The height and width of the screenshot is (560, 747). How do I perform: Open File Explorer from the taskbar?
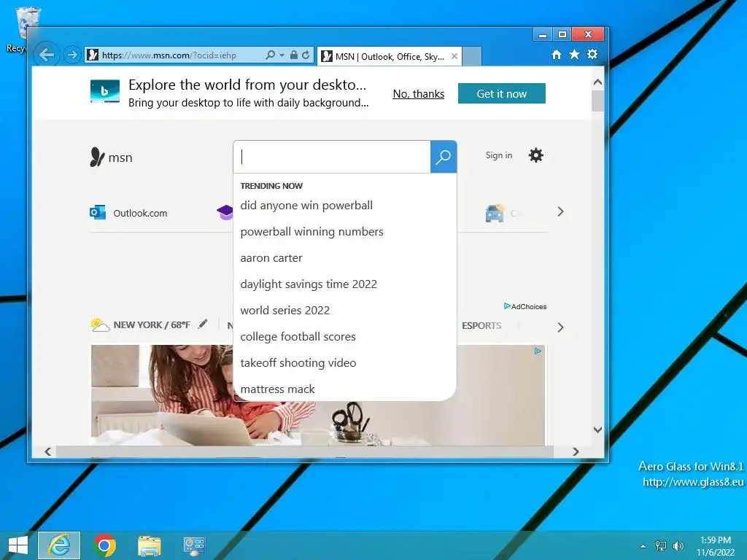coord(149,545)
